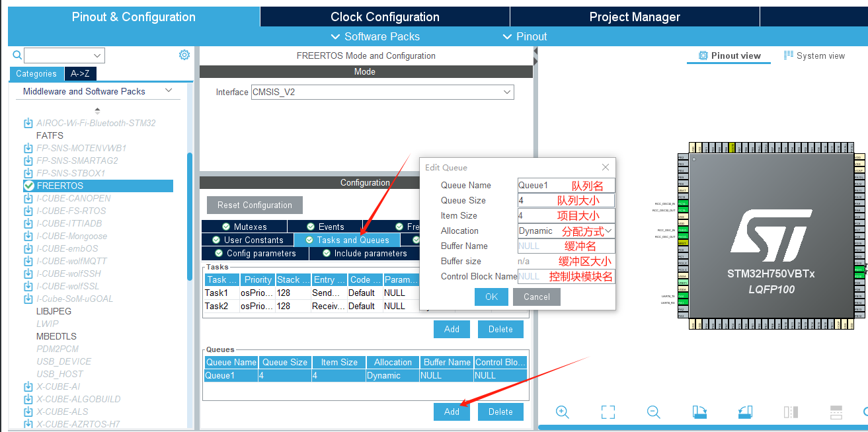Click the flip horizontal icon
Viewport: 868px width, 432px height.
(x=791, y=412)
